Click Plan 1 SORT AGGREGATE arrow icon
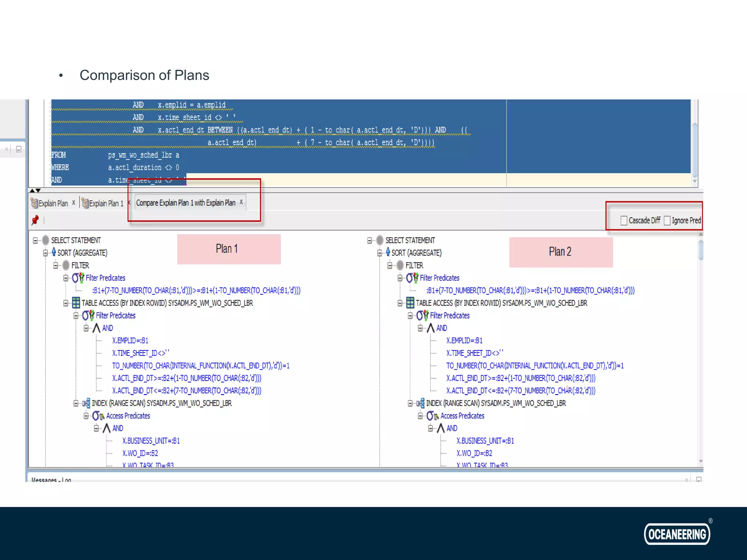The height and width of the screenshot is (560, 747). point(54,252)
